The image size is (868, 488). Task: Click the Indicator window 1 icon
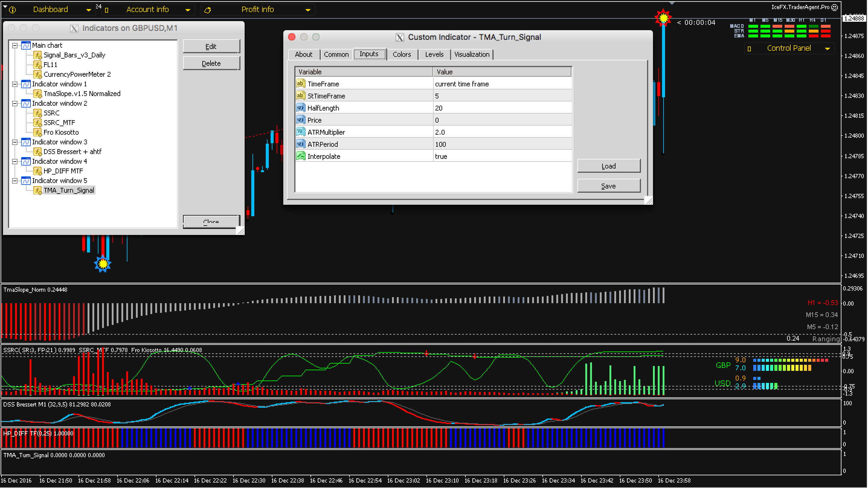[x=26, y=84]
